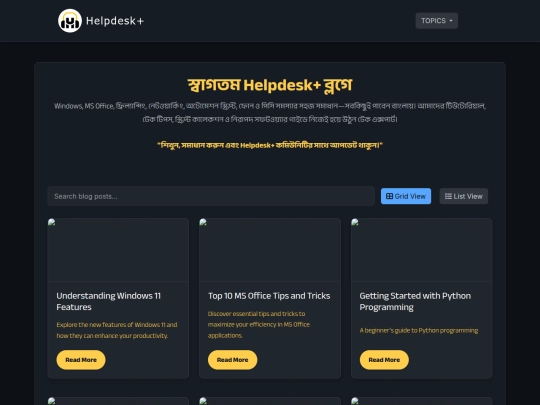Click the MS Office post image placeholder

270,250
